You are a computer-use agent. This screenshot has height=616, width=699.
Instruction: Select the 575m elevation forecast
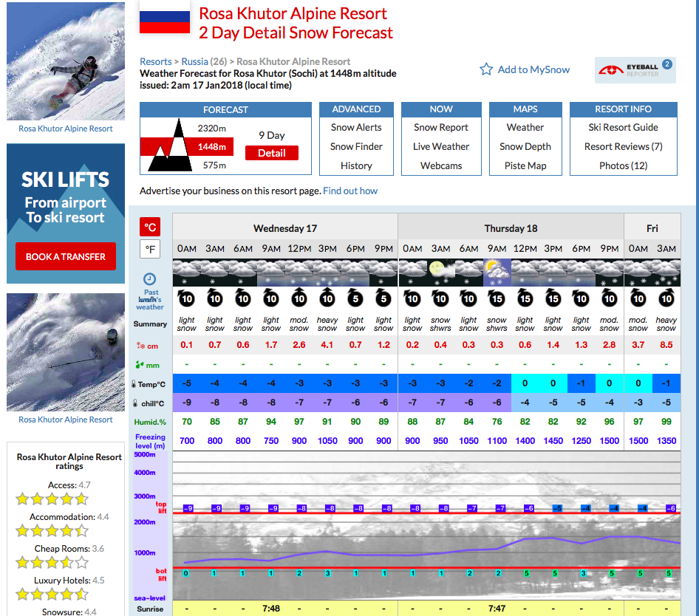click(214, 165)
